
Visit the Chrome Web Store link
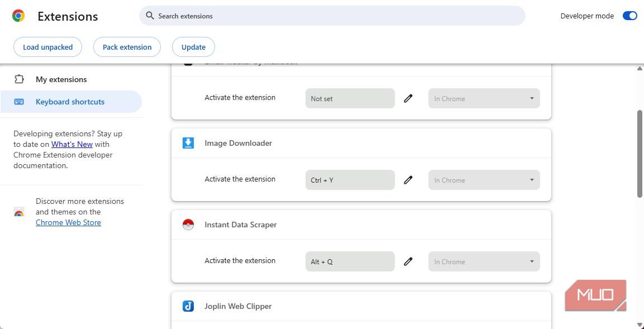click(x=68, y=222)
